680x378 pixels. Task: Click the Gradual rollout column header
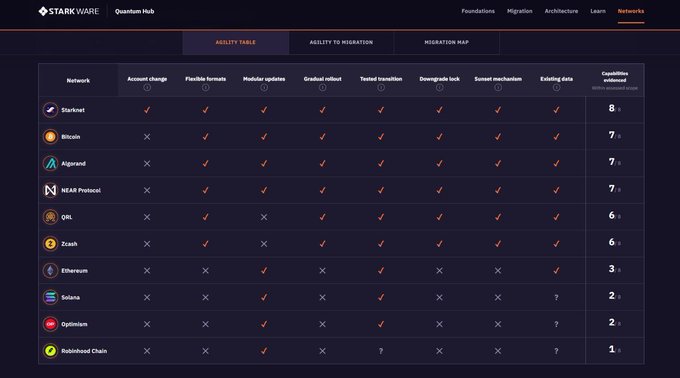click(322, 79)
